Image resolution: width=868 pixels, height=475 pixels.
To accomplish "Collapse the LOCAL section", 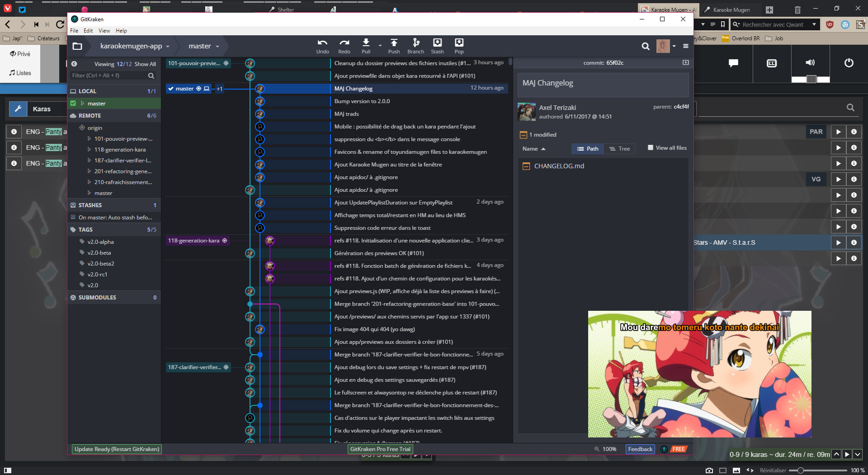I will [114, 91].
